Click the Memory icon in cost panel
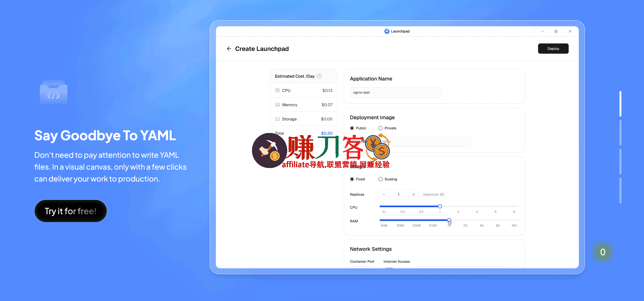Image resolution: width=644 pixels, height=301 pixels. click(277, 105)
